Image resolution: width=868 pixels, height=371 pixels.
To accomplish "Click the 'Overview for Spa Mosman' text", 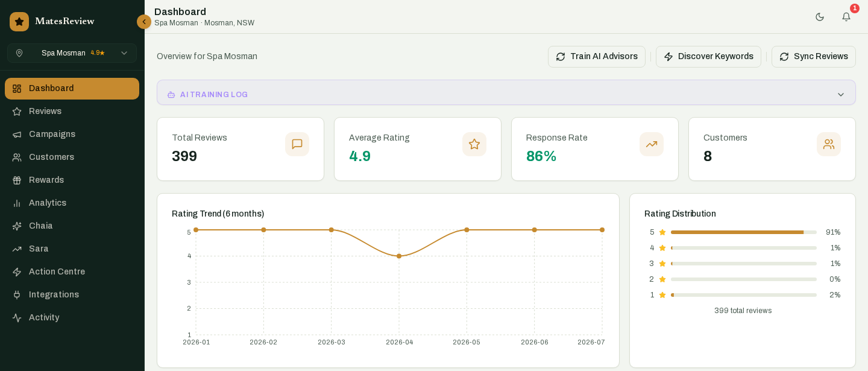I will pos(207,56).
